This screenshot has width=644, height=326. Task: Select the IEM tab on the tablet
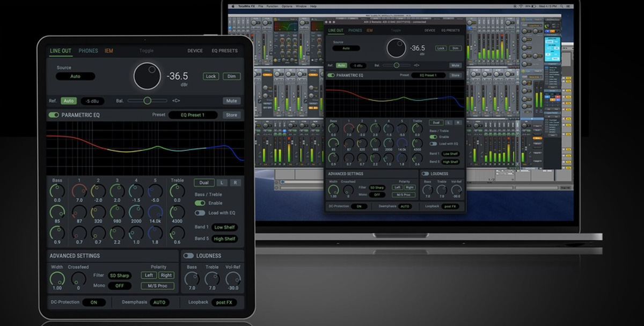[x=109, y=51]
